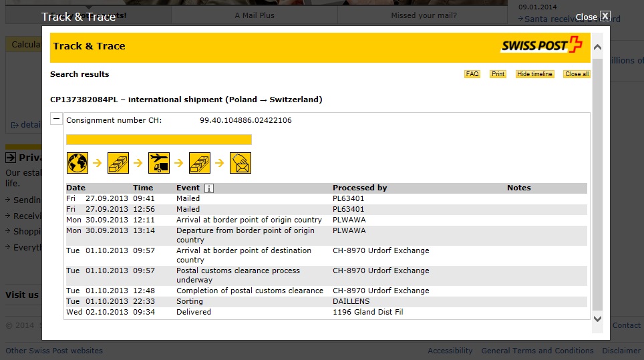Viewport: 644px width, 360px height.
Task: Click the airplane and truck transit icon
Action: pyautogui.click(x=159, y=163)
